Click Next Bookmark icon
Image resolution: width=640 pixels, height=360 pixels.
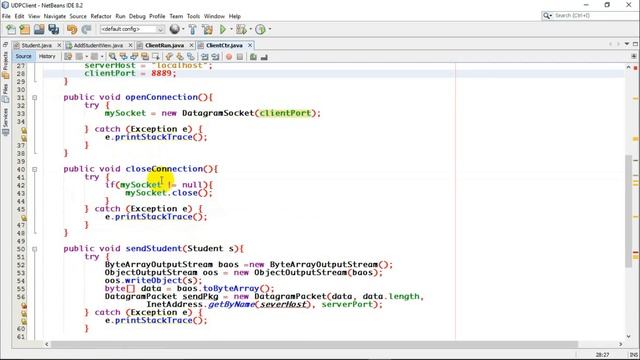click(180, 57)
